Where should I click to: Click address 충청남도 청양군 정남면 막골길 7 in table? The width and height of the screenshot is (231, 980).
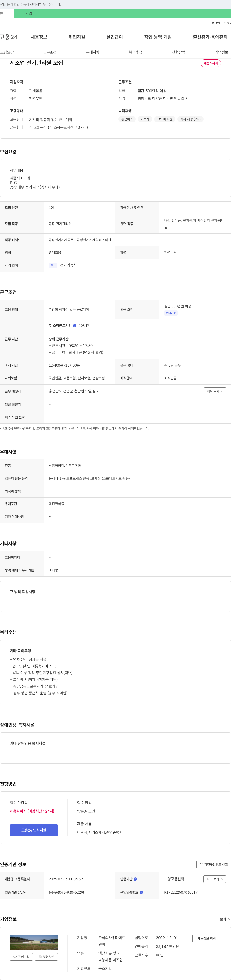74,391
